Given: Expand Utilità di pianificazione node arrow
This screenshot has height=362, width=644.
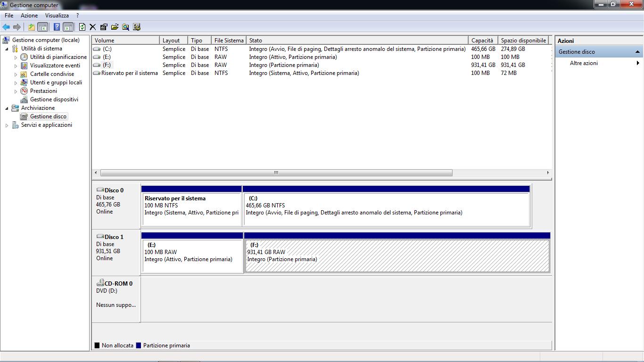Looking at the screenshot, I should pos(16,57).
